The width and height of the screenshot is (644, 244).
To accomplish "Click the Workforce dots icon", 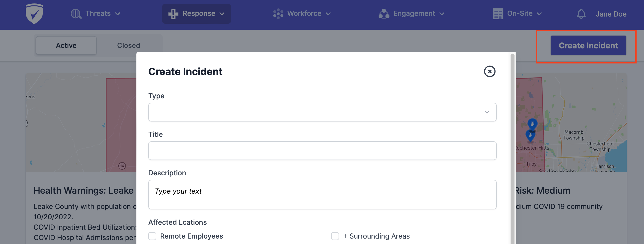I will pyautogui.click(x=278, y=14).
